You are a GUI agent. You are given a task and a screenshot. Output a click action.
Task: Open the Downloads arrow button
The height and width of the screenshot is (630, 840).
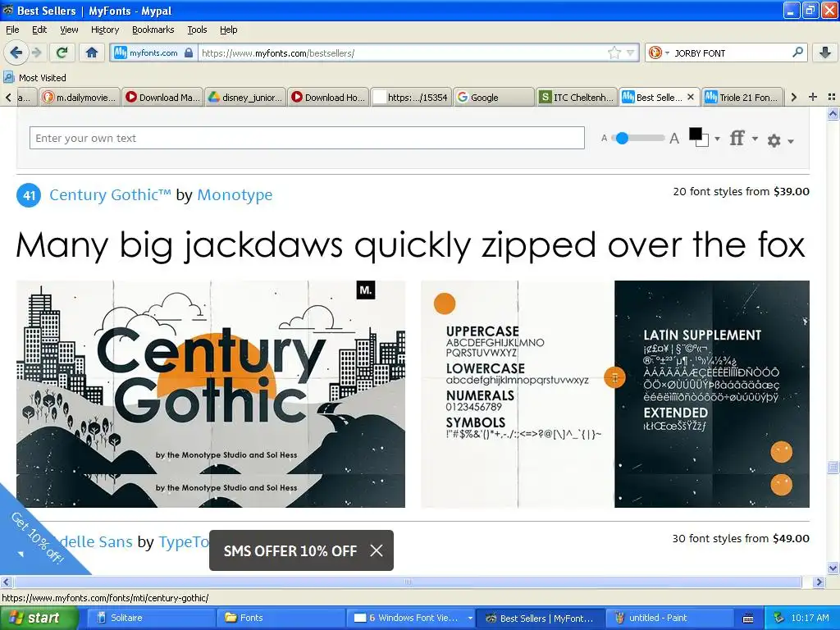coord(825,52)
